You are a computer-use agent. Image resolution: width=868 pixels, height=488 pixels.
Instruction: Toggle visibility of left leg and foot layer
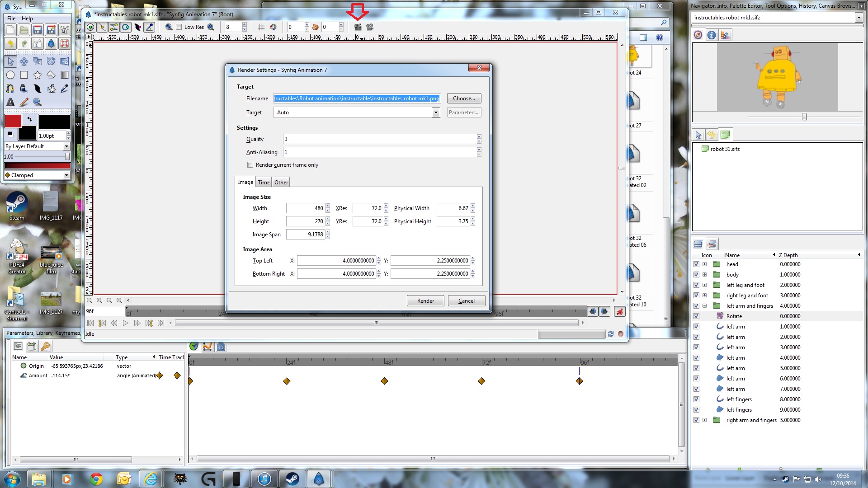(697, 285)
